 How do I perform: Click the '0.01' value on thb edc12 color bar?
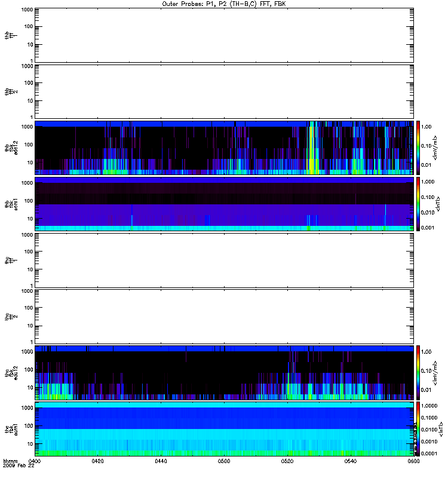tap(426, 165)
